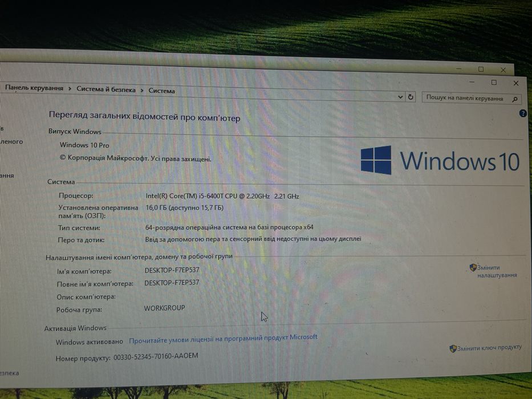Image resolution: width=532 pixels, height=399 pixels.
Task: Select the Windows активовано status text
Action: [89, 342]
